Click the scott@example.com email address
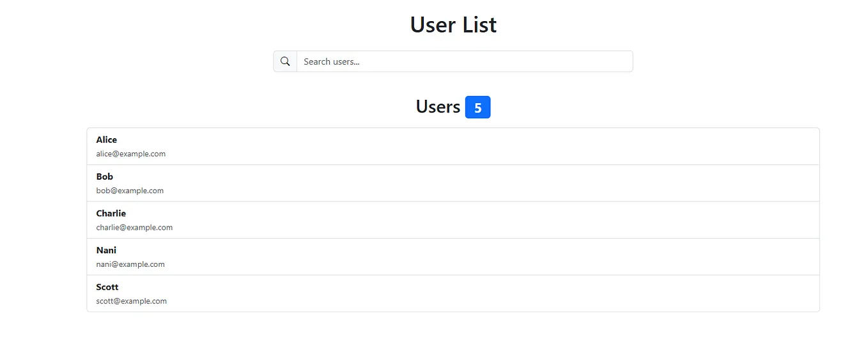The width and height of the screenshot is (868, 357). coord(132,301)
